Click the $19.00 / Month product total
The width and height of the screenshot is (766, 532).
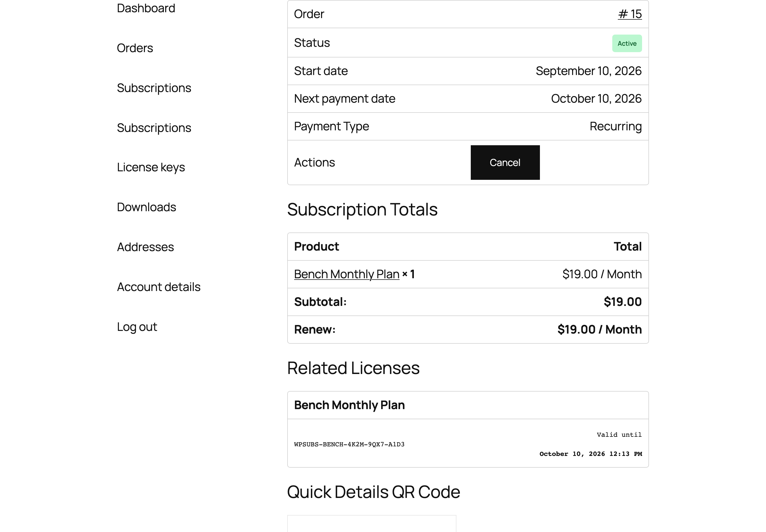[x=602, y=274]
